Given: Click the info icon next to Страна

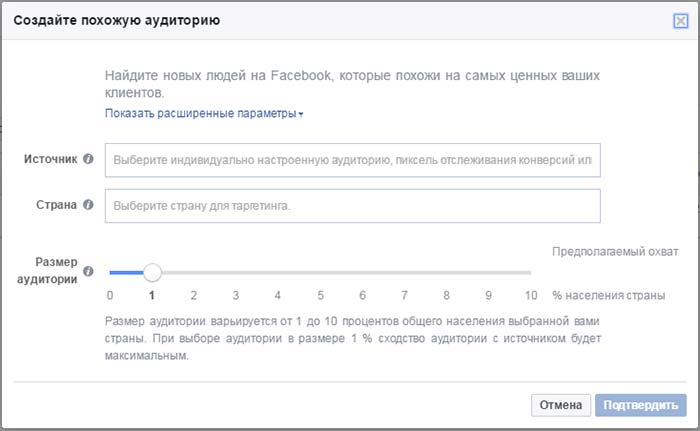Looking at the screenshot, I should [88, 205].
